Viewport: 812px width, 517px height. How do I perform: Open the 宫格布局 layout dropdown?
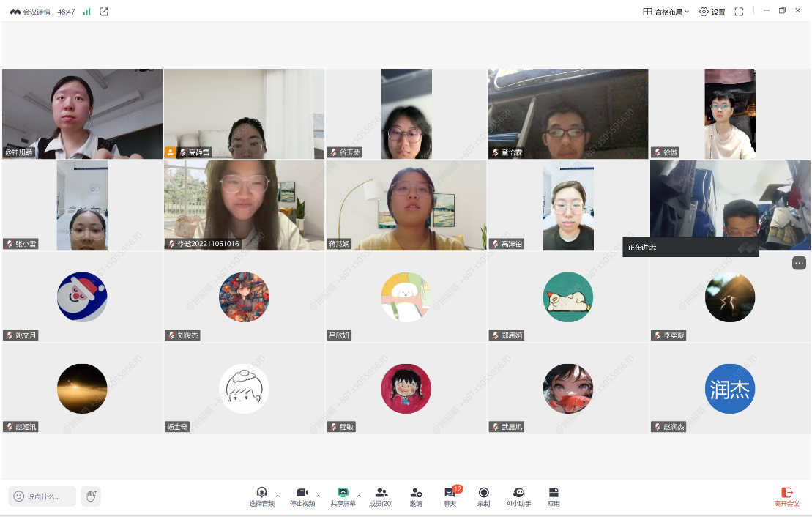click(x=666, y=12)
